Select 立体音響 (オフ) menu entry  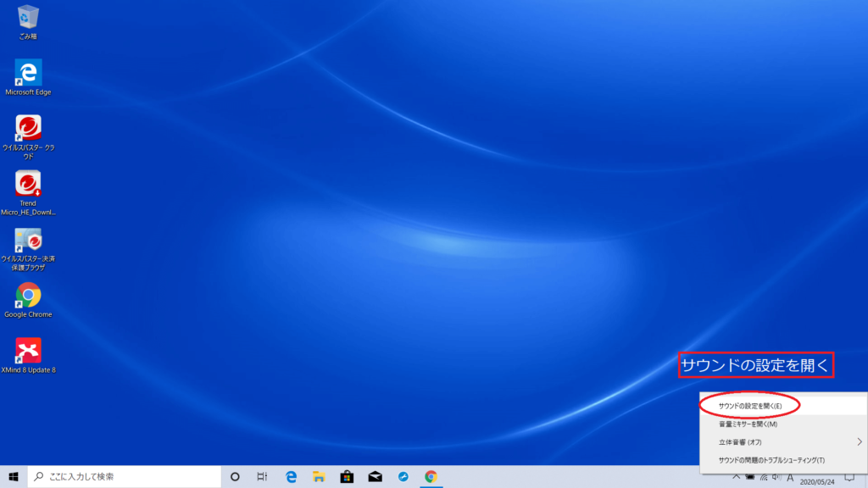point(783,442)
